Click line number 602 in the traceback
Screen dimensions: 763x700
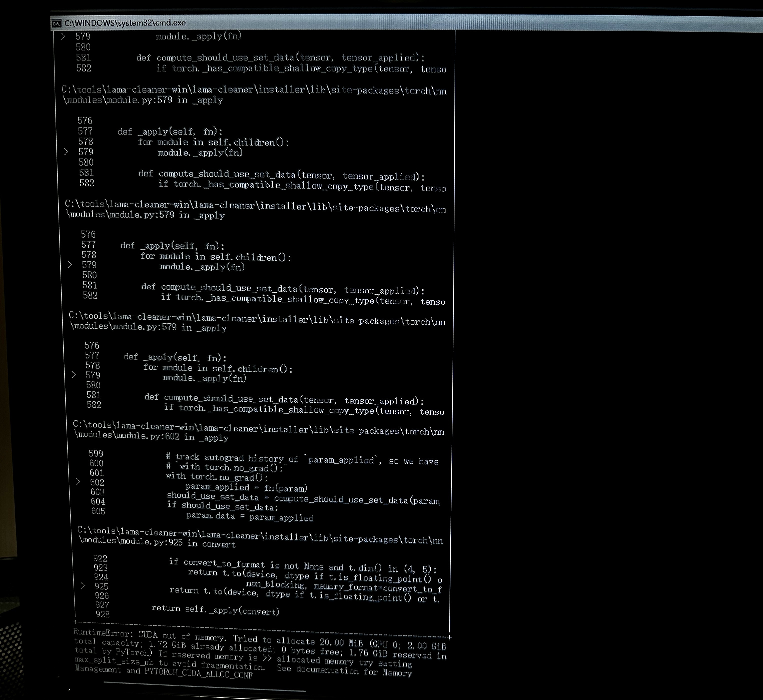pos(97,482)
